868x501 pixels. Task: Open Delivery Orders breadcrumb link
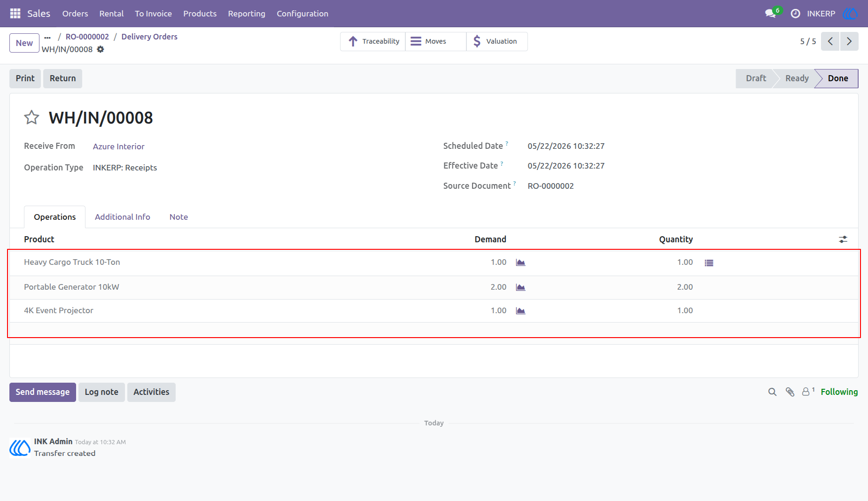click(149, 37)
